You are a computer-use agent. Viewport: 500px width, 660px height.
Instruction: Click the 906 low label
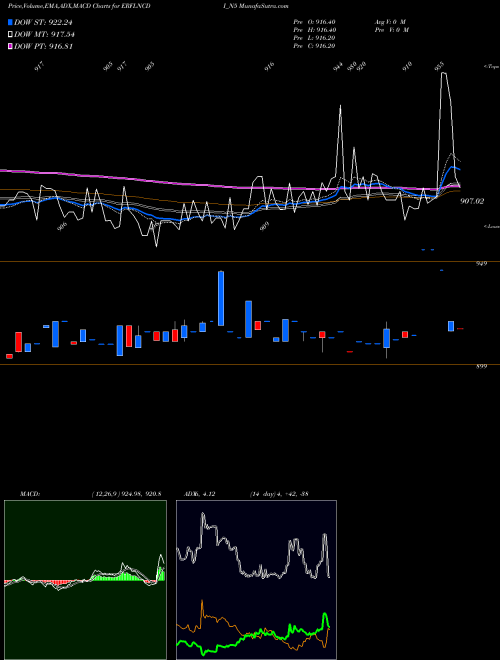[x=62, y=226]
